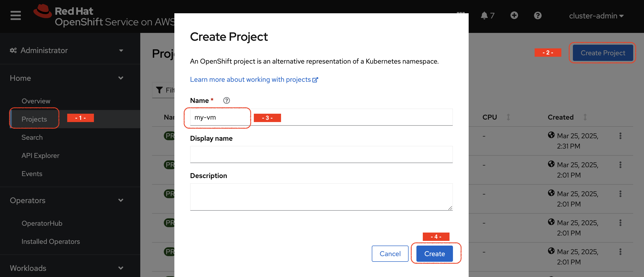View notifications via the bell icon
This screenshot has width=644, height=277.
click(x=485, y=15)
